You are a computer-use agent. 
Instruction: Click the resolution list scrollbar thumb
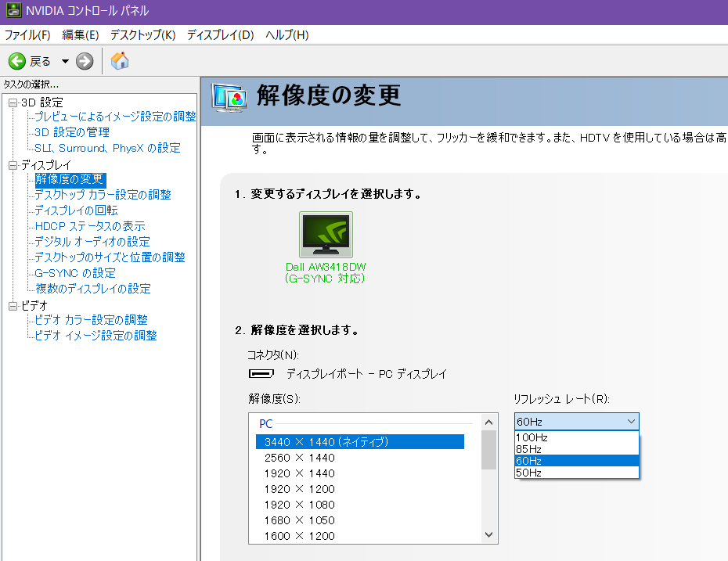pyautogui.click(x=488, y=450)
